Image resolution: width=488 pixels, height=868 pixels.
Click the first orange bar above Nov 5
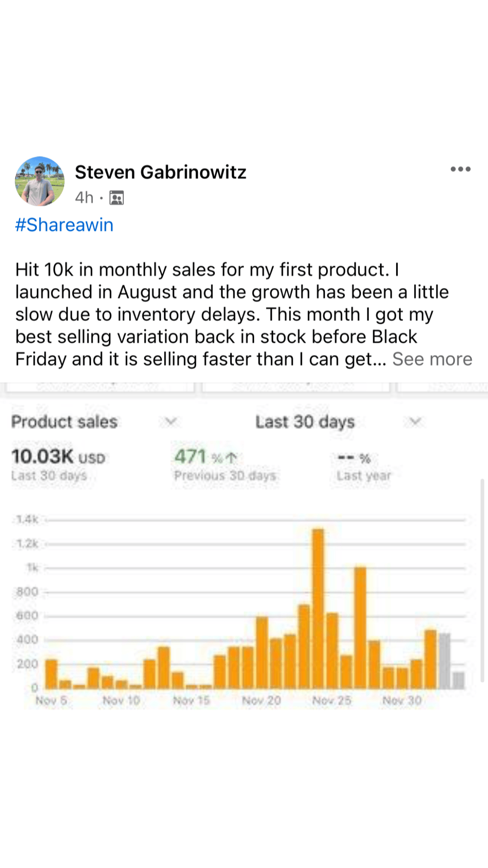51,674
